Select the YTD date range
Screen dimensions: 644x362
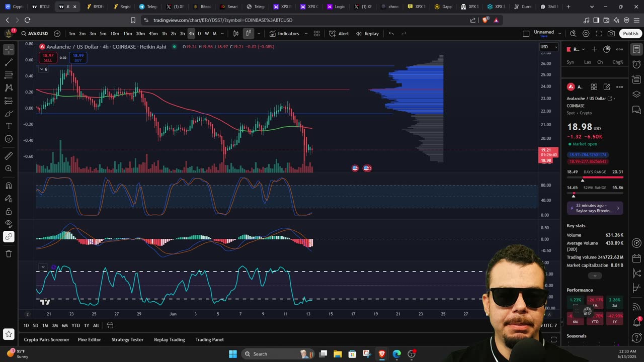coord(75,325)
